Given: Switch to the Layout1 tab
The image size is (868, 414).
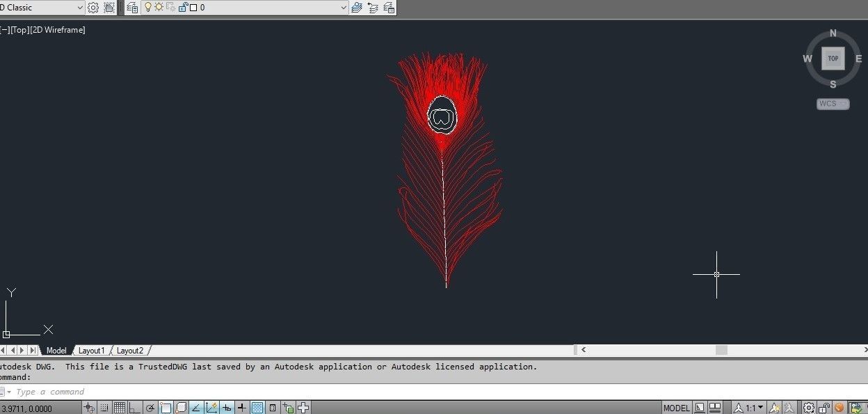Looking at the screenshot, I should pos(91,351).
